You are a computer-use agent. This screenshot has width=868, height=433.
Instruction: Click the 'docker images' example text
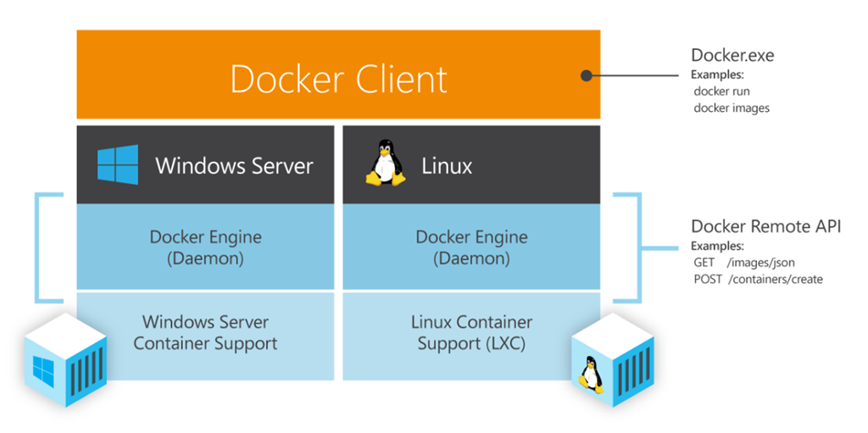coord(732,108)
